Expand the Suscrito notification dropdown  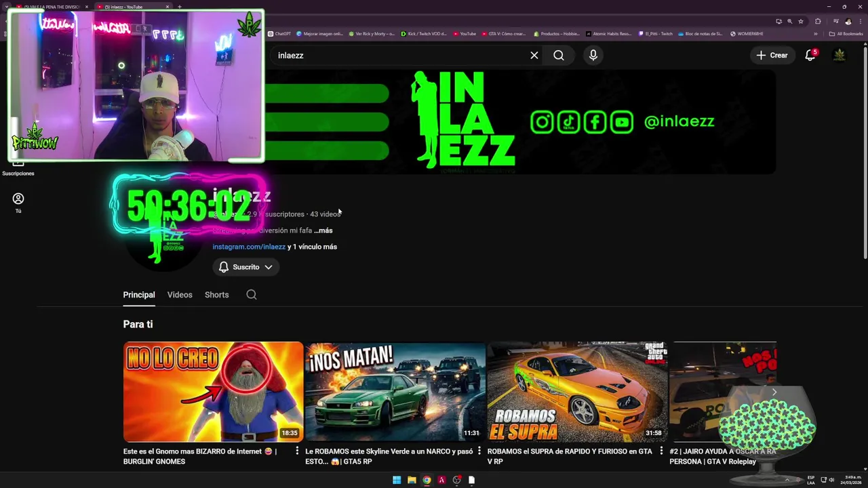click(246, 267)
